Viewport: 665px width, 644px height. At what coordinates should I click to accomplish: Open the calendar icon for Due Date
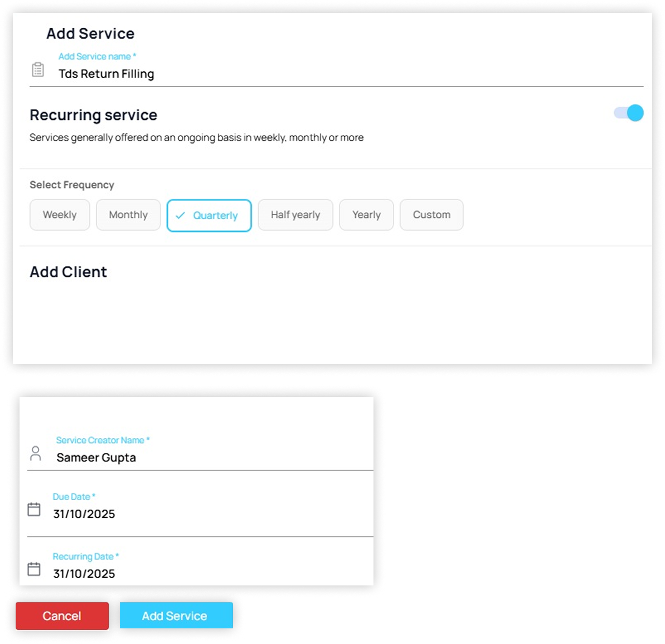tap(34, 509)
